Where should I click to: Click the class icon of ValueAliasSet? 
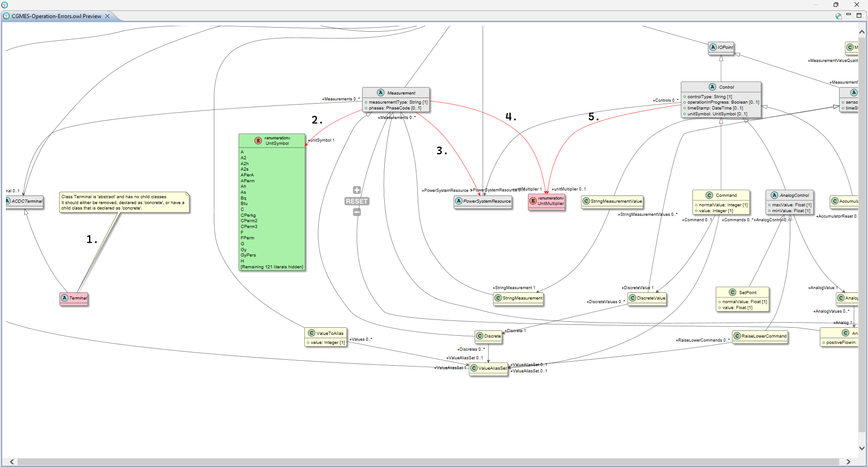coord(474,368)
